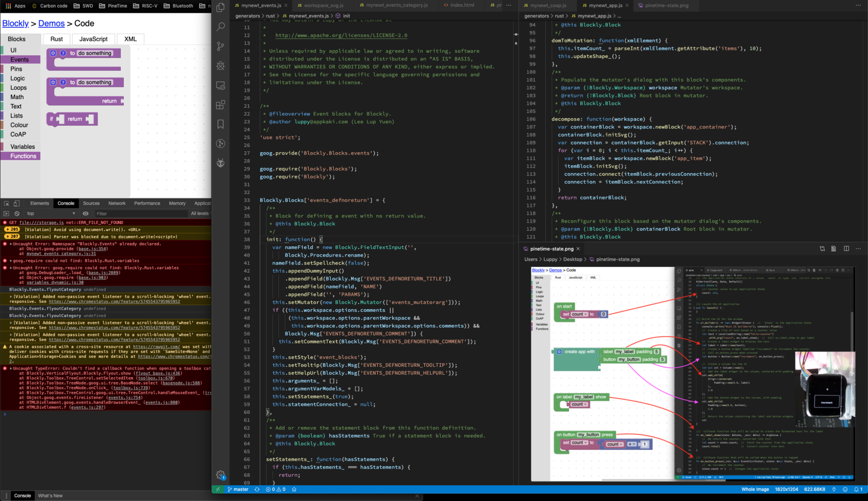Switch to the workspace_svg.js editor tab
The height and width of the screenshot is (501, 868).
[323, 5]
